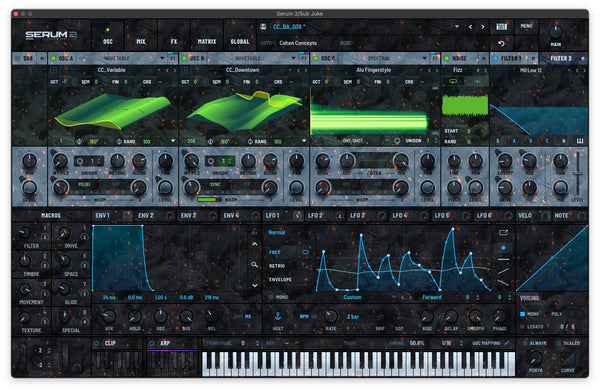Toggle the CLIP power button
This screenshot has height=391, width=600.
97,343
